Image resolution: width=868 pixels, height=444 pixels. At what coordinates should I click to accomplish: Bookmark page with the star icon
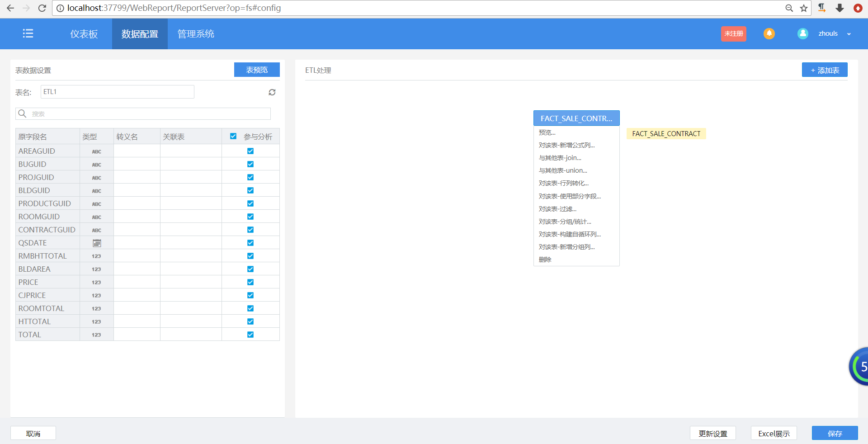click(x=804, y=8)
